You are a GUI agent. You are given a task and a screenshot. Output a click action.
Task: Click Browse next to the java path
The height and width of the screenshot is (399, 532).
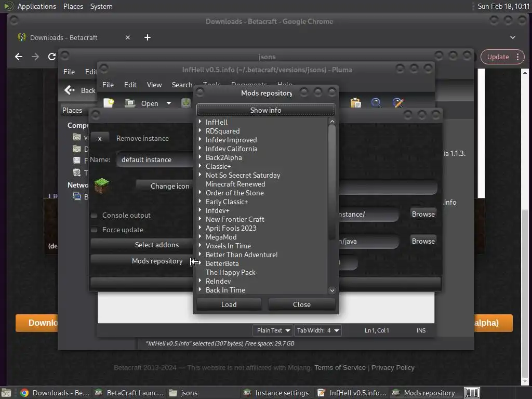423,241
